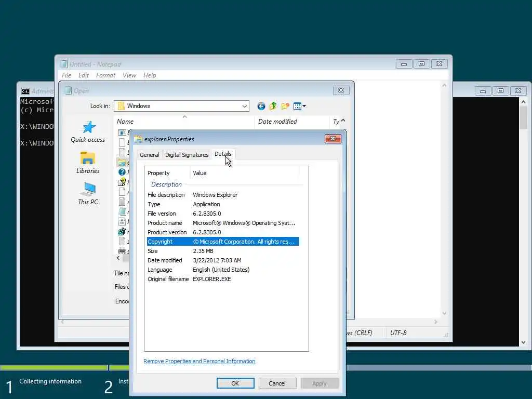
Task: Select the Product name row
Action: coord(223,223)
